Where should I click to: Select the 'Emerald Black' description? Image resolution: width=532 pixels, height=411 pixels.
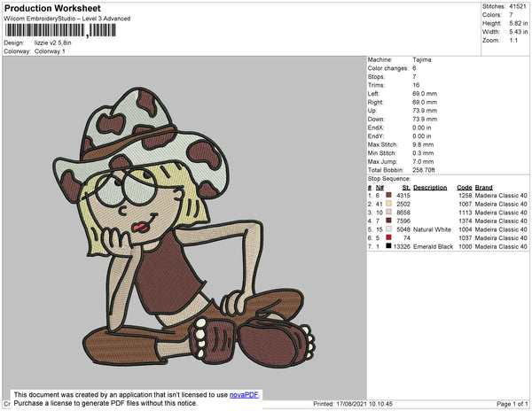[x=433, y=246]
